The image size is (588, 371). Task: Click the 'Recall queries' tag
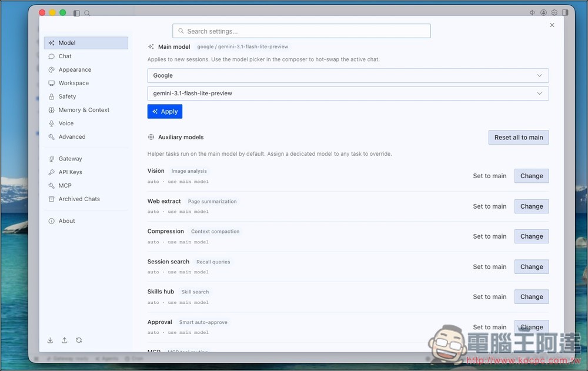point(213,262)
